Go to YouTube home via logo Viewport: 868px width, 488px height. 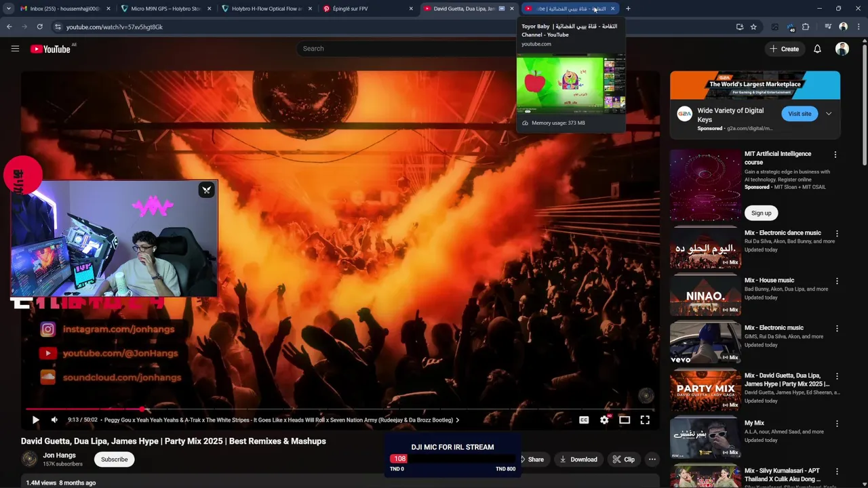[x=50, y=49]
